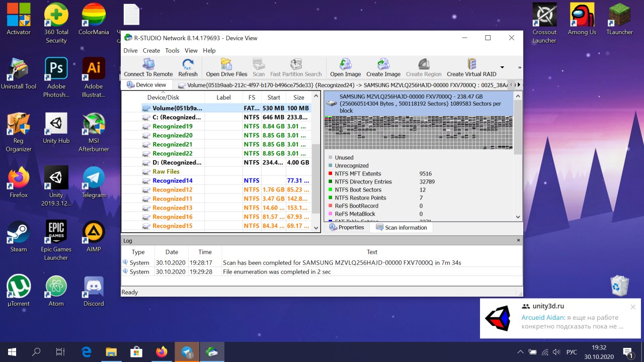This screenshot has height=362, width=644.
Task: Sort by the Device/Disk column header
Action: point(163,98)
